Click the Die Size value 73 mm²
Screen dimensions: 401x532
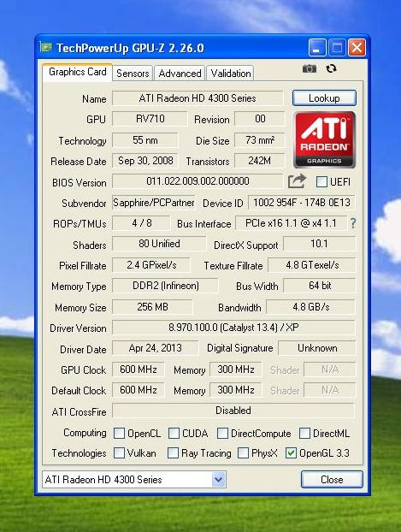(x=260, y=140)
